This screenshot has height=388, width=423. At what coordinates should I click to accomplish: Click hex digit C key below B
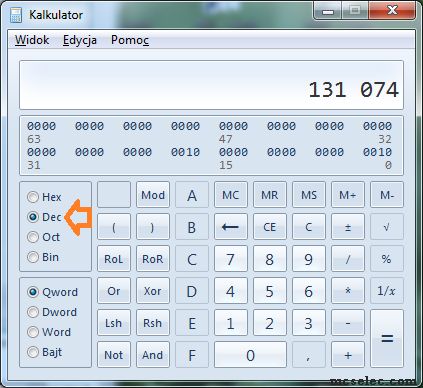(x=192, y=259)
